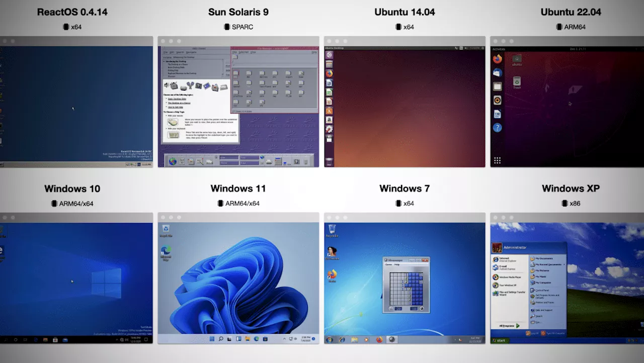
Task: Open My Documents in XP start menu
Action: point(541,258)
